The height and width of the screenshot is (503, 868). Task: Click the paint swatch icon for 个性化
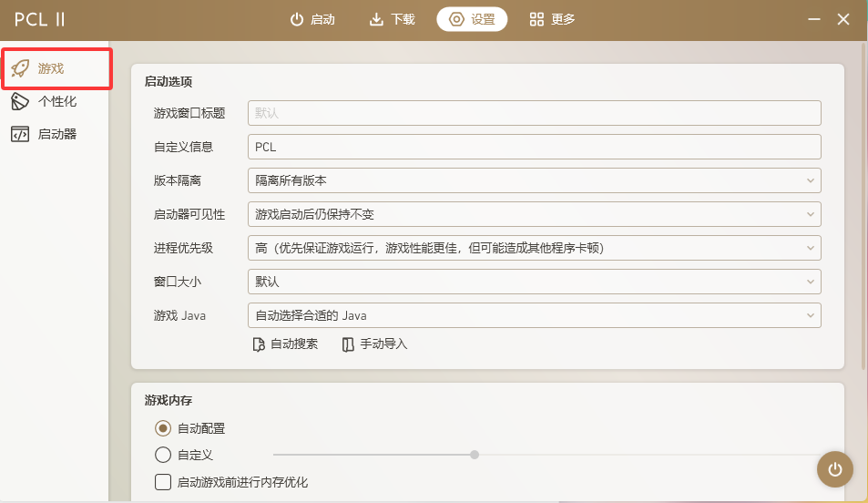click(x=20, y=101)
